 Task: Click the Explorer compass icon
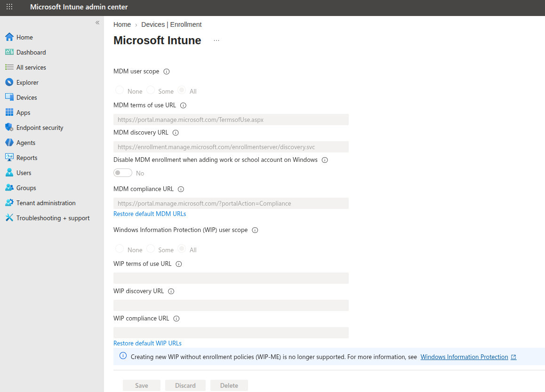point(9,82)
